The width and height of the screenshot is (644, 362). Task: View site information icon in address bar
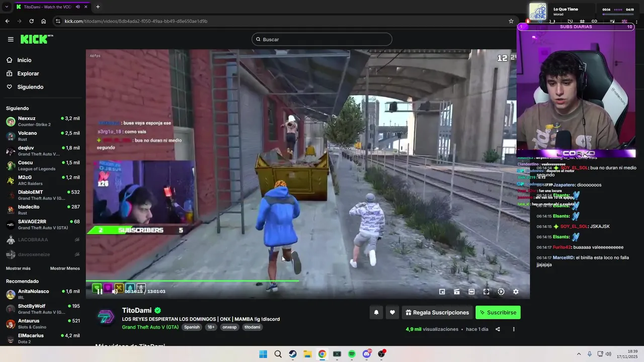point(58,21)
